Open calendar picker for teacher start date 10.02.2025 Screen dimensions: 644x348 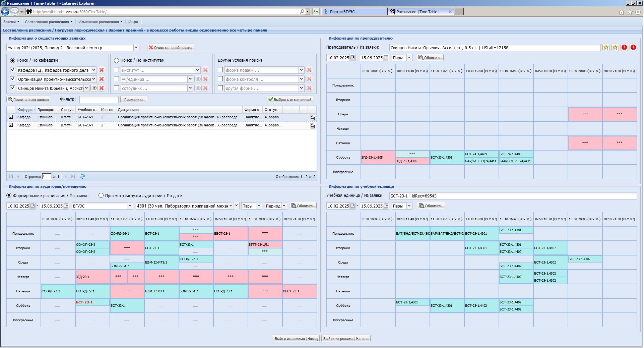(x=352, y=58)
